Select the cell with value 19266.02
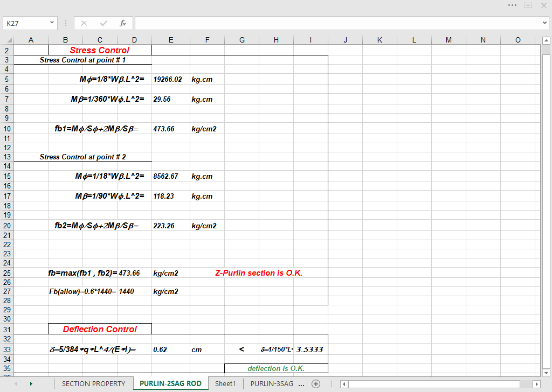Viewport: 552px width, 392px height. [x=171, y=80]
